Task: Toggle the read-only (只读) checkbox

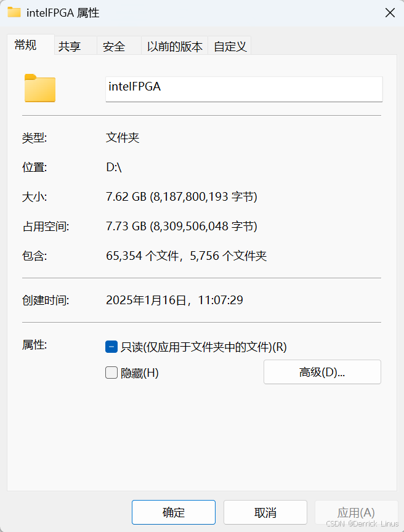Action: [x=111, y=347]
